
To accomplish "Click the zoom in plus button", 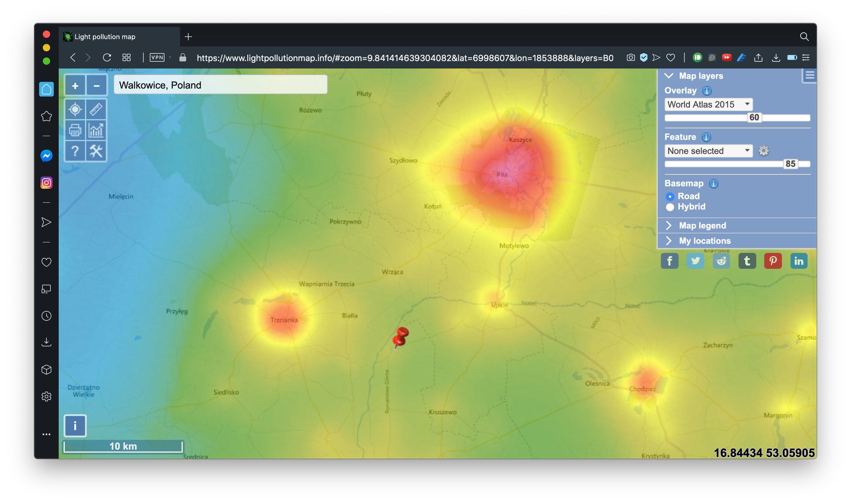I will (75, 86).
